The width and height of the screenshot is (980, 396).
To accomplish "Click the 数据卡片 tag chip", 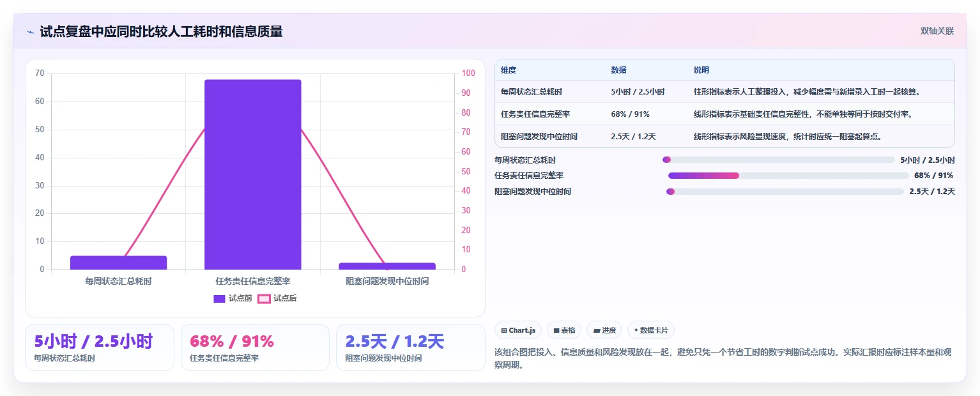I will click(x=651, y=330).
